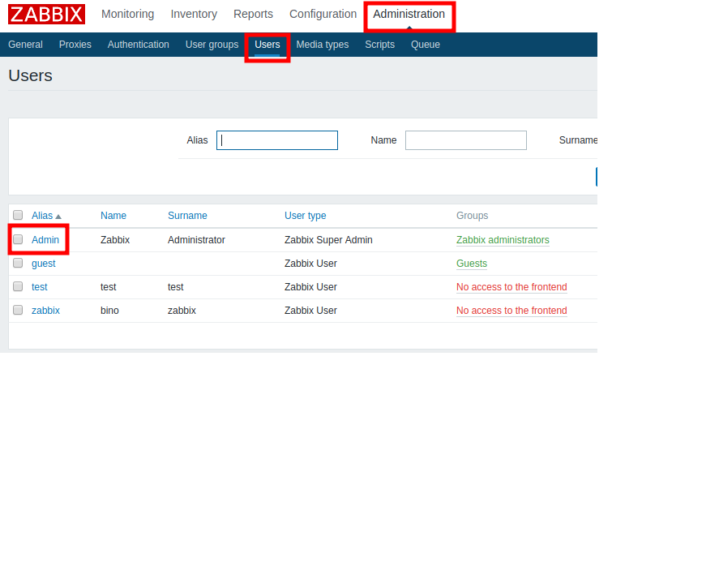Toggle the select-all users checkbox
719x588 pixels.
18,215
